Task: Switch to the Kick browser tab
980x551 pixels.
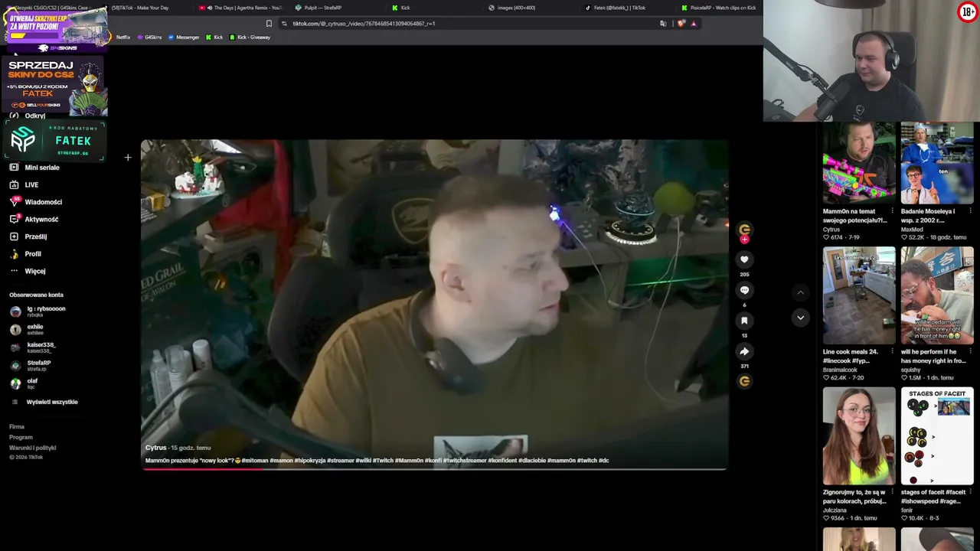Action: [401, 8]
